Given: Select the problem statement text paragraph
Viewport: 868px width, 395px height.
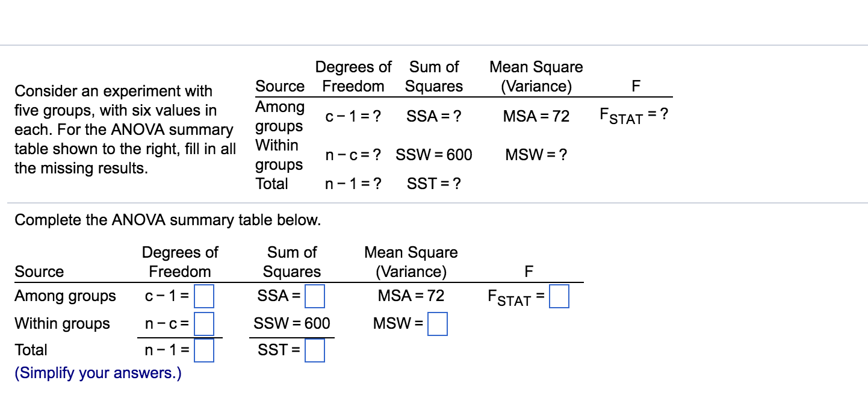Looking at the screenshot, I should pos(125,129).
